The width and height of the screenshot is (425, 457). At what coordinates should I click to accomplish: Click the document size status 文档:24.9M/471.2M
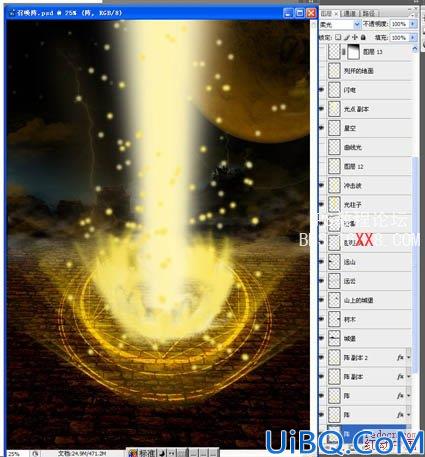(x=82, y=453)
